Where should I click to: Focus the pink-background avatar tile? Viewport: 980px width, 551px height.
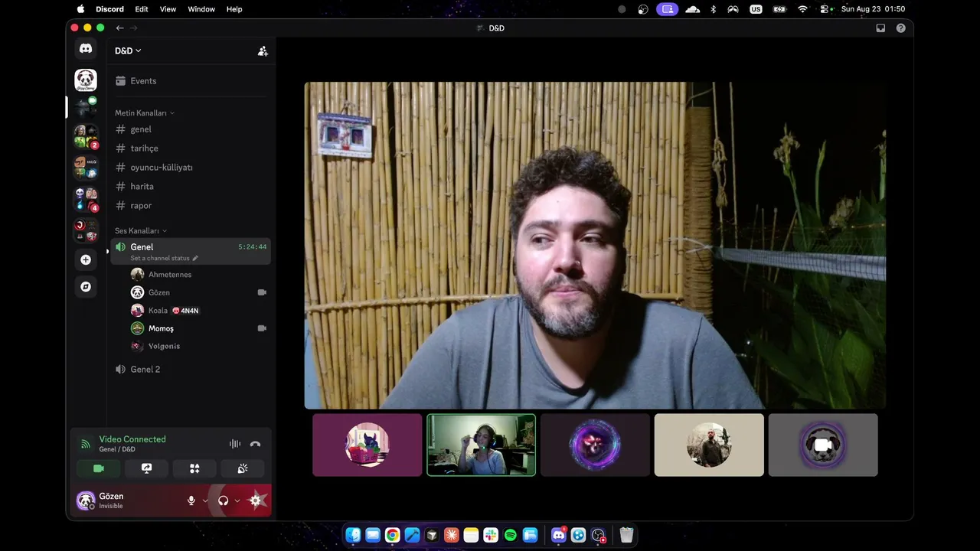coord(367,445)
